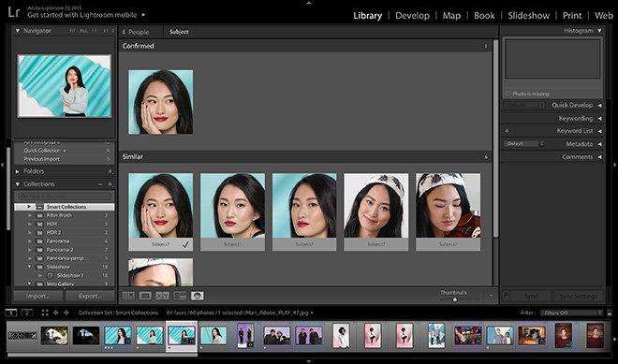Click the People breadcrumb link
The width and height of the screenshot is (618, 364).
coord(139,32)
